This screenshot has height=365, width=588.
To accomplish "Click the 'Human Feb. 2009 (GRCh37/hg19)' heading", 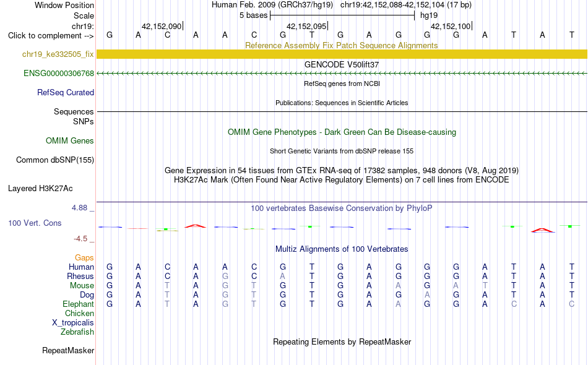I will 272,5.
